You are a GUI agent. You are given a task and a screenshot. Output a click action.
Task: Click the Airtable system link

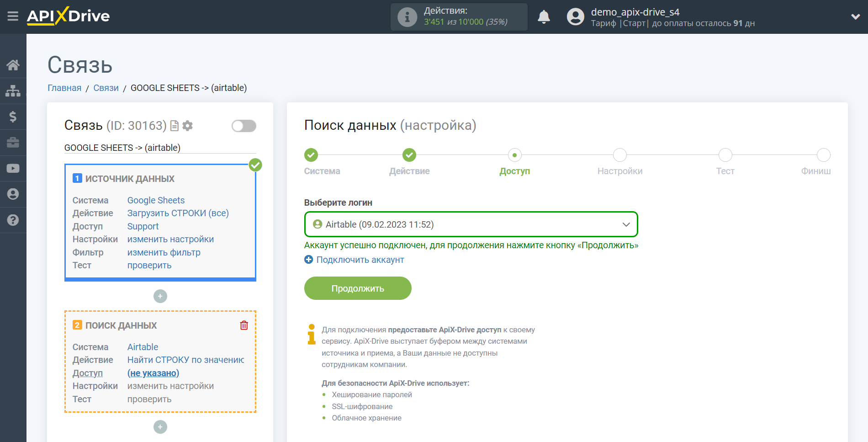(143, 347)
